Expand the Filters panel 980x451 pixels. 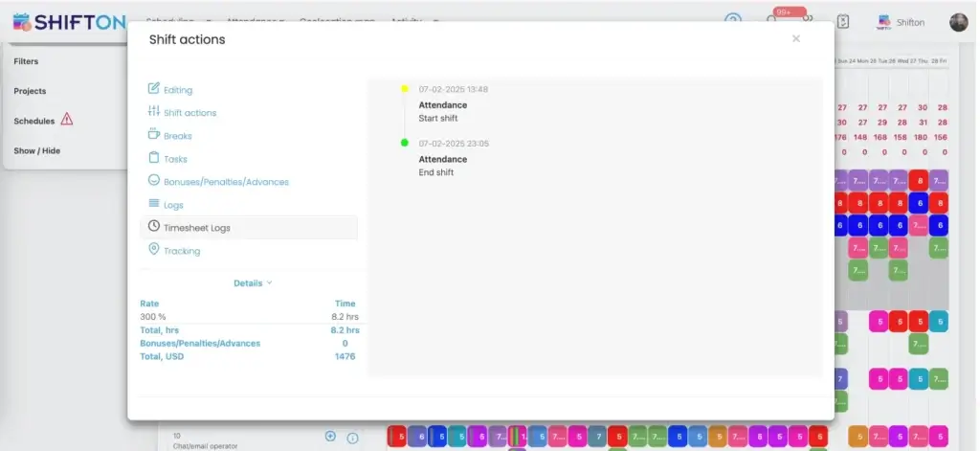pyautogui.click(x=26, y=61)
